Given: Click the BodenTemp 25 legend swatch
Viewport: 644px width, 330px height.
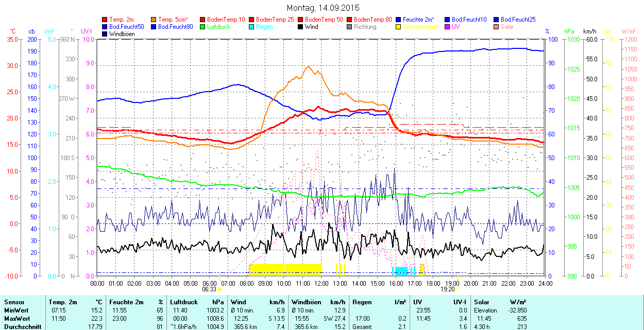Looking at the screenshot, I should click(x=251, y=20).
